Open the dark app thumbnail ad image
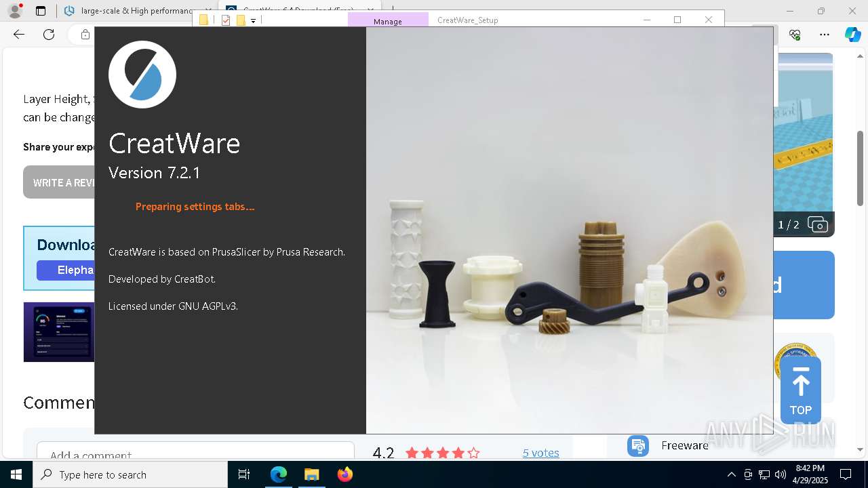This screenshot has height=488, width=868. [59, 332]
